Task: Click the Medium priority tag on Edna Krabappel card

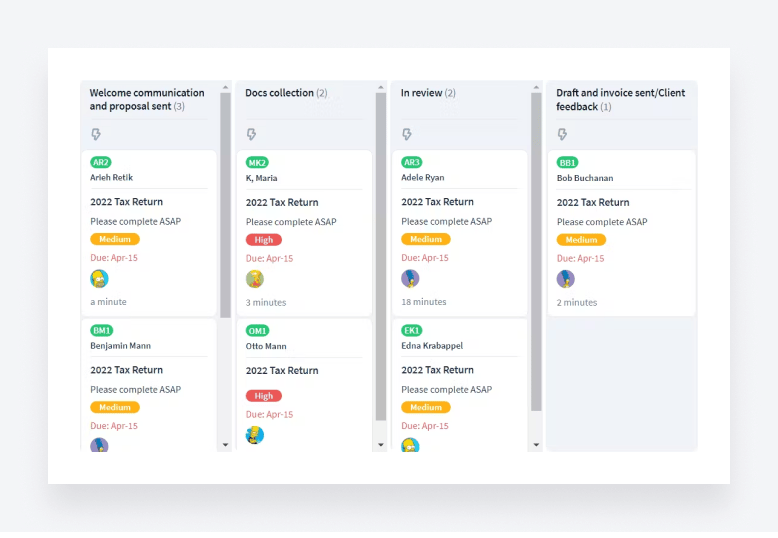Action: click(x=426, y=407)
